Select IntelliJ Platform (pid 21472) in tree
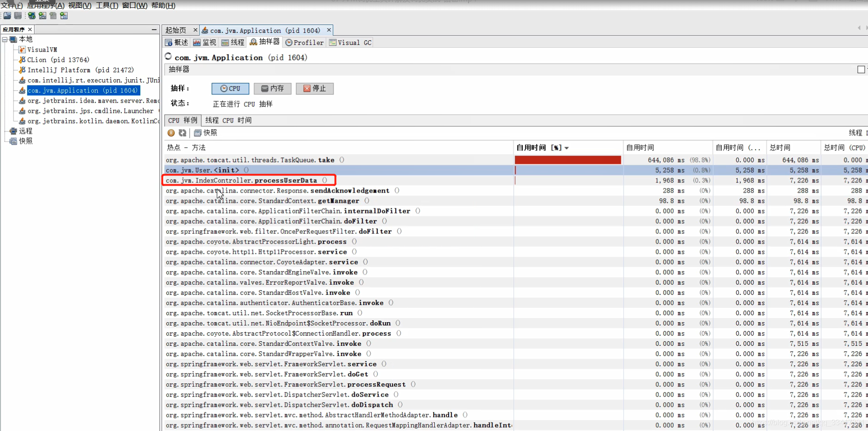Image resolution: width=868 pixels, height=431 pixels. tap(81, 70)
